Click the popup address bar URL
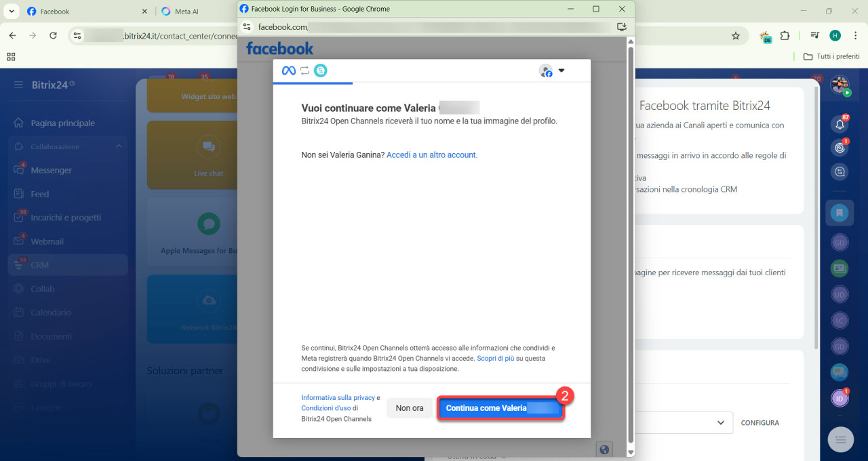868x461 pixels. [434, 26]
